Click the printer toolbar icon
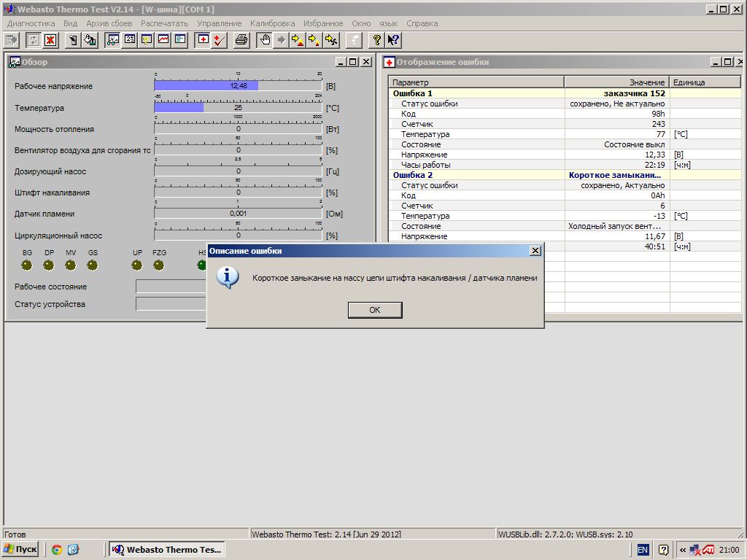747x560 pixels. click(241, 40)
